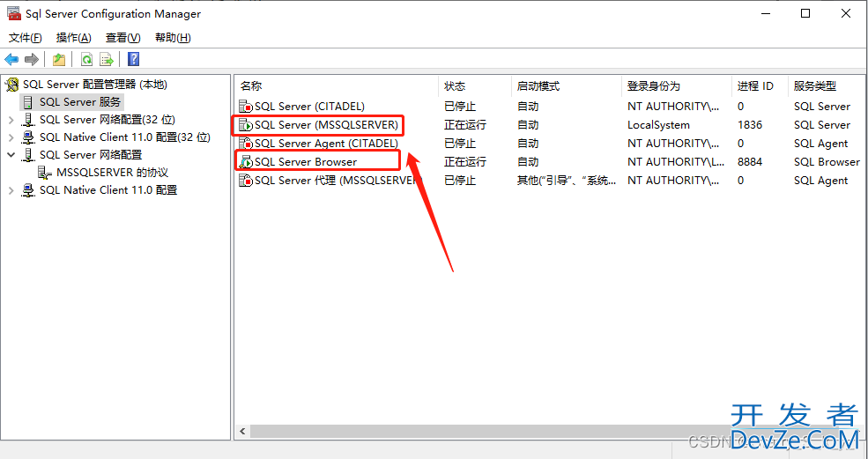Click process ID 8884 cell
Screen dimensions: 868x459
(750, 162)
